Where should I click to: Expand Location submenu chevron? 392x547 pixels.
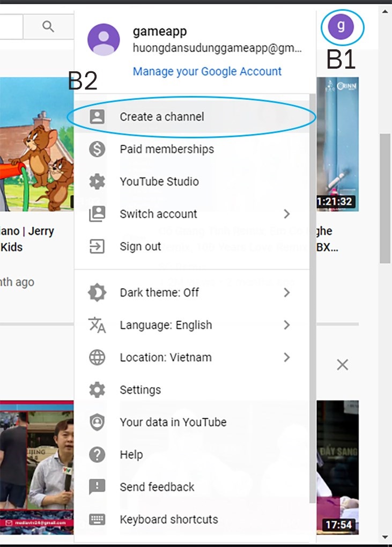point(287,357)
